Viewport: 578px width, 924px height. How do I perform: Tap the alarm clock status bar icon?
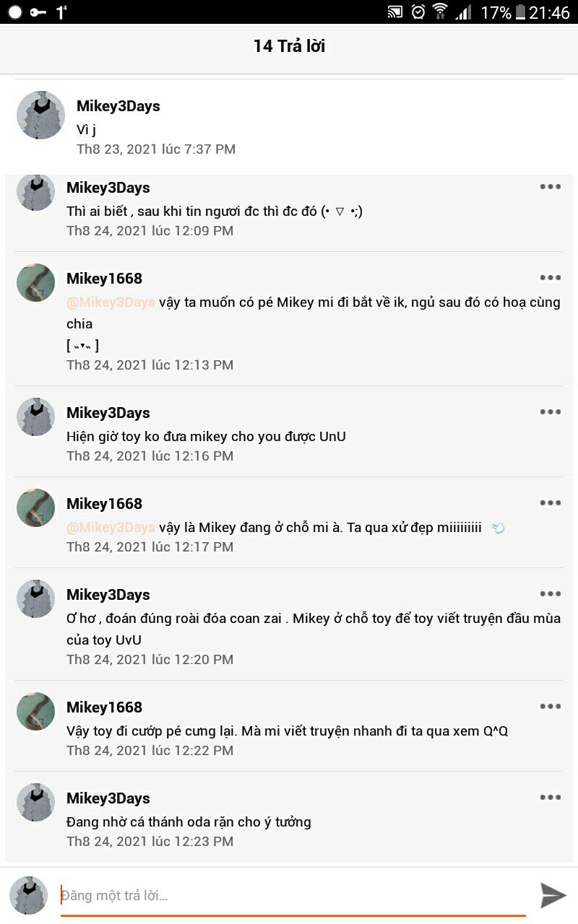(418, 12)
